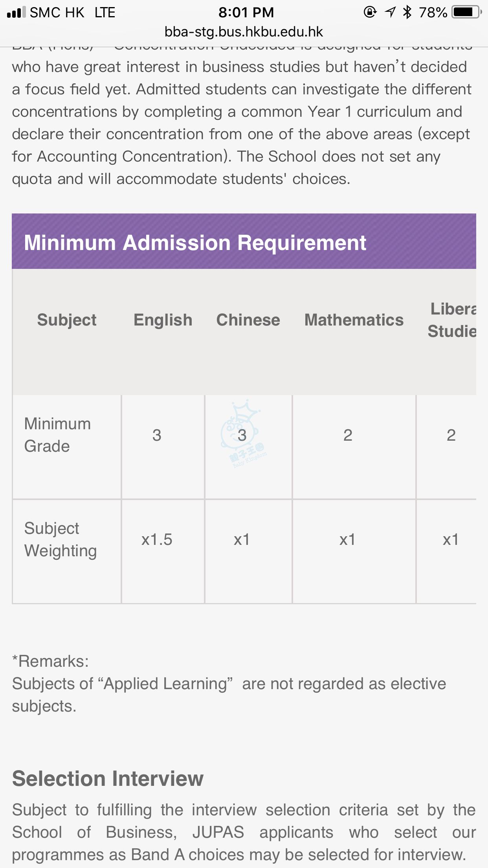
Task: Tap the Mathematics minimum grade cell
Action: [x=348, y=435]
